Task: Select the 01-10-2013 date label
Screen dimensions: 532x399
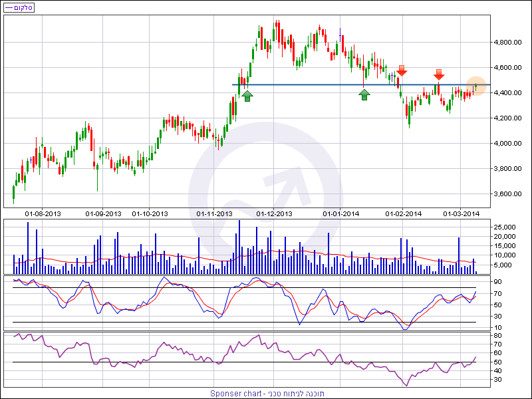Action: (x=150, y=213)
